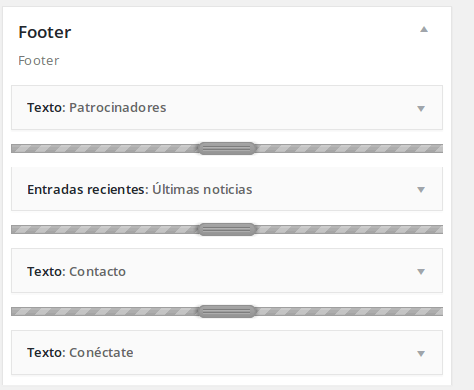Image resolution: width=474 pixels, height=390 pixels.
Task: Collapse the Footer widget area using the up arrow
Action: point(424,30)
